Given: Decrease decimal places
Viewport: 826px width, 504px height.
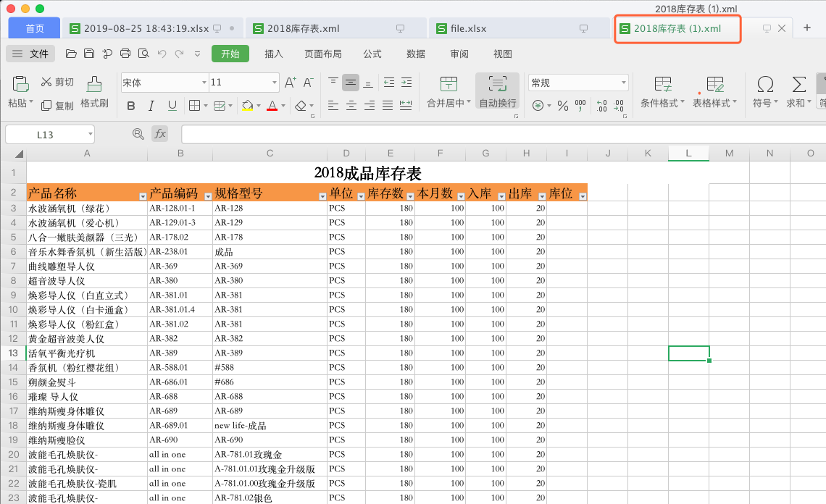Looking at the screenshot, I should 619,106.
